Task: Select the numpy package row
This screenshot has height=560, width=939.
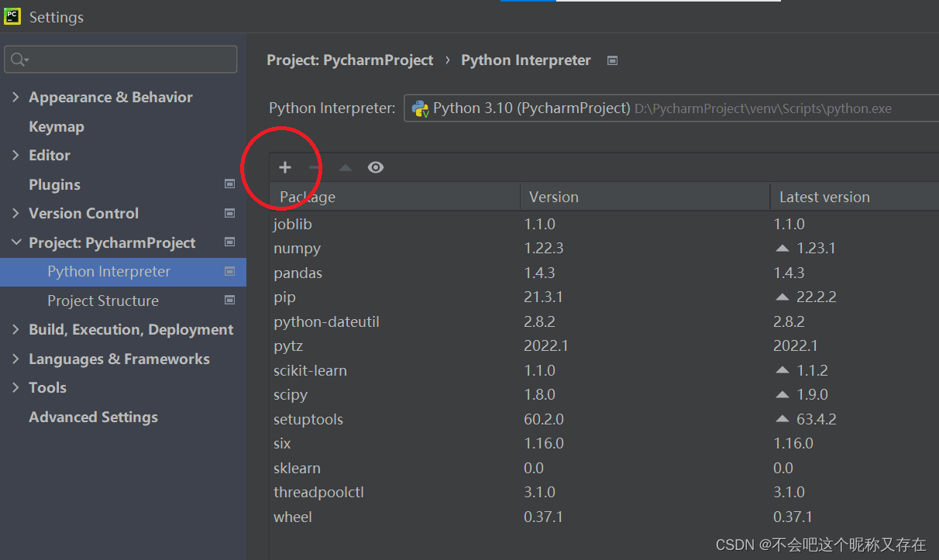Action: click(604, 249)
